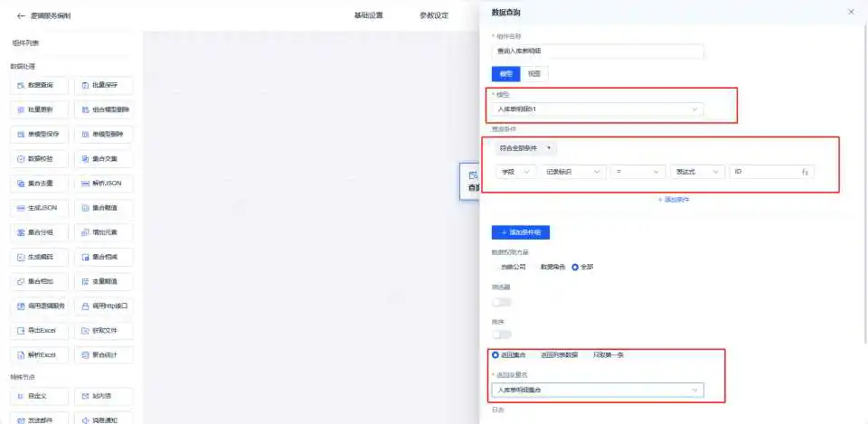Select the 集合分组 component
The image size is (868, 424).
(39, 232)
